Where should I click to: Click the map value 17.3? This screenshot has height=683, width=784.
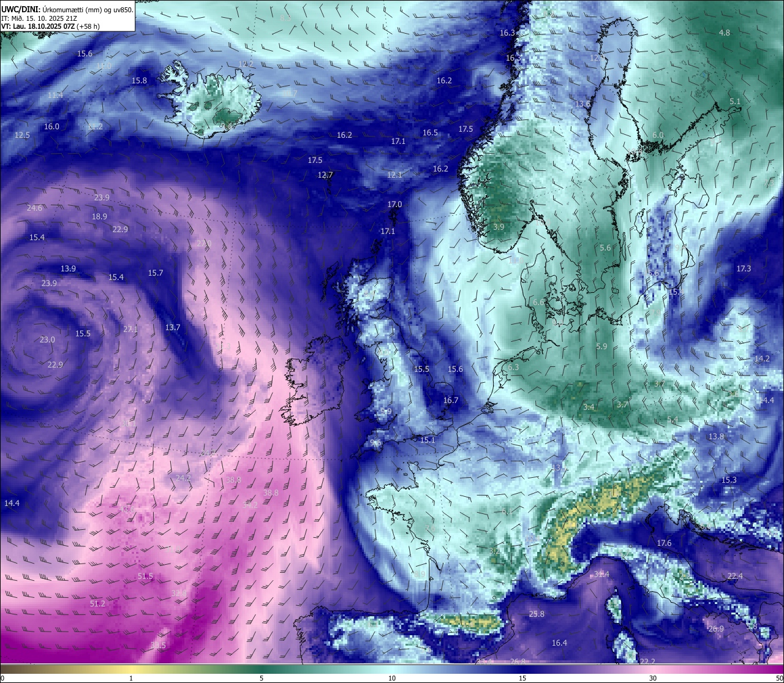(x=744, y=269)
